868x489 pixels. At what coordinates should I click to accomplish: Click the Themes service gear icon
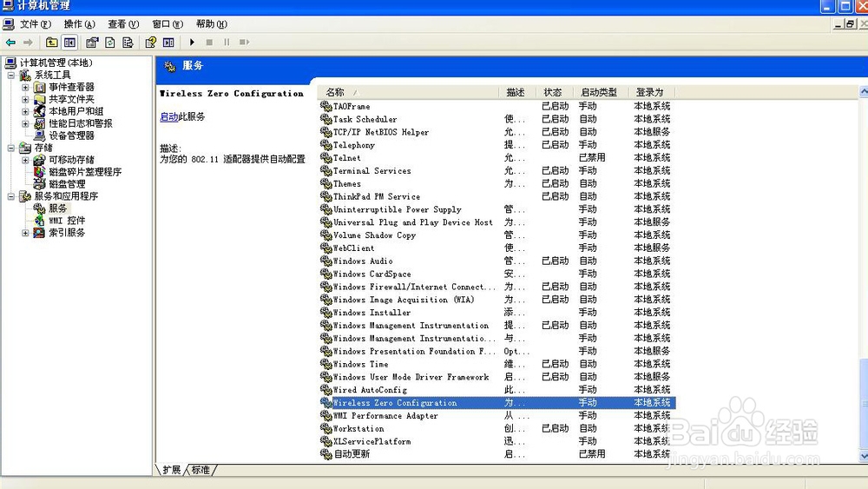pyautogui.click(x=326, y=183)
